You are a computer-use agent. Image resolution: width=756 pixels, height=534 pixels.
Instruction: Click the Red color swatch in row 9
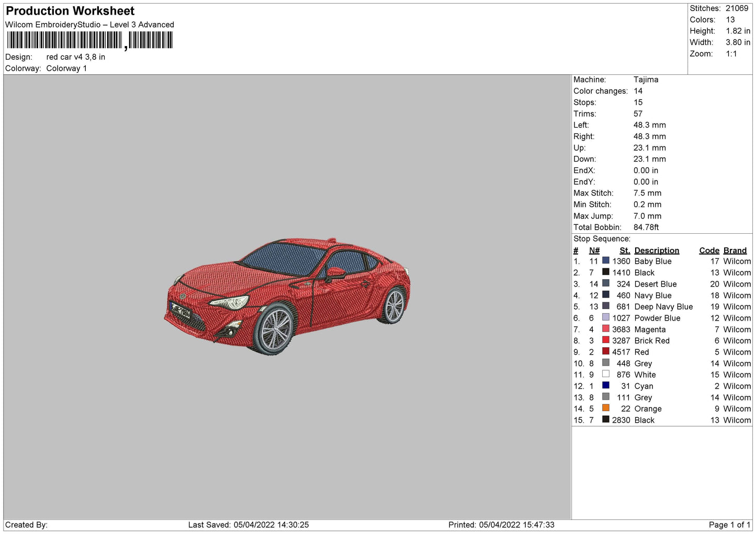click(x=605, y=351)
